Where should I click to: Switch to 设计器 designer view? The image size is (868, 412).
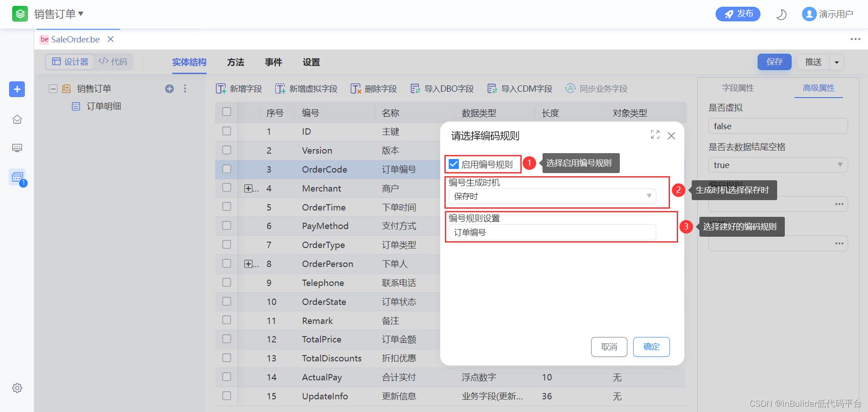coord(70,62)
